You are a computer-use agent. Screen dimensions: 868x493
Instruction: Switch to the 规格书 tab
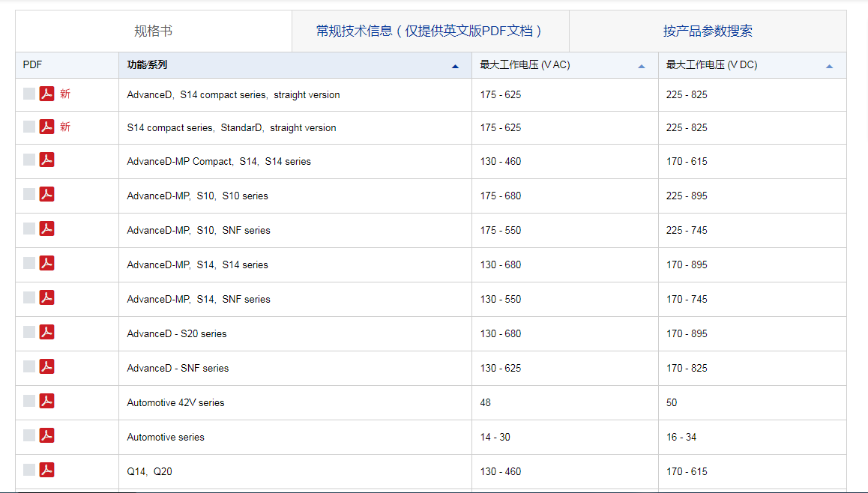[154, 31]
